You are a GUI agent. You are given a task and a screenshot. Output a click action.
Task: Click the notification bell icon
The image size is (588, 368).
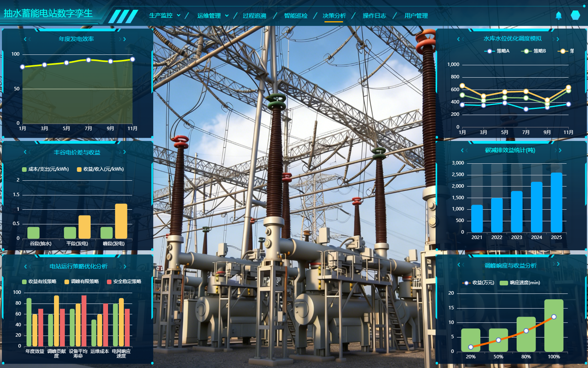(x=558, y=15)
